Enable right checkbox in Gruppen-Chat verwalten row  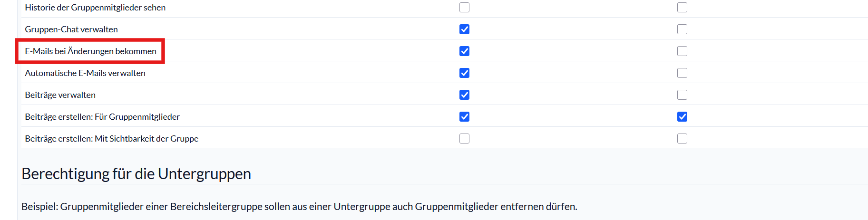pyautogui.click(x=682, y=29)
